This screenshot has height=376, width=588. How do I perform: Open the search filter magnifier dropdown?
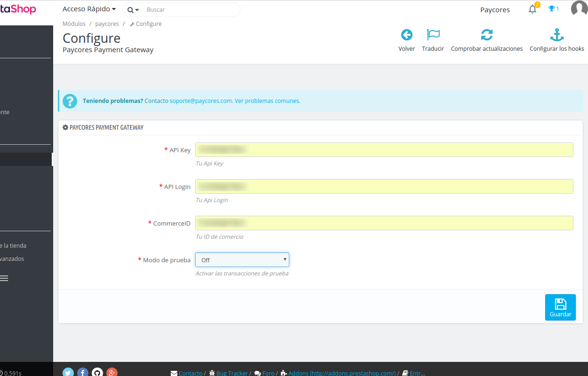click(133, 9)
